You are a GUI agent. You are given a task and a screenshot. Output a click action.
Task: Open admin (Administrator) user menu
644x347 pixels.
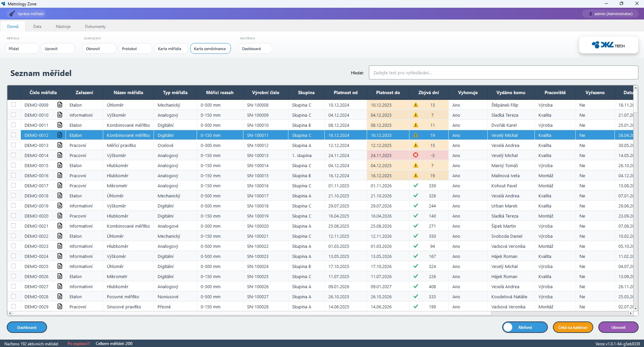(610, 14)
